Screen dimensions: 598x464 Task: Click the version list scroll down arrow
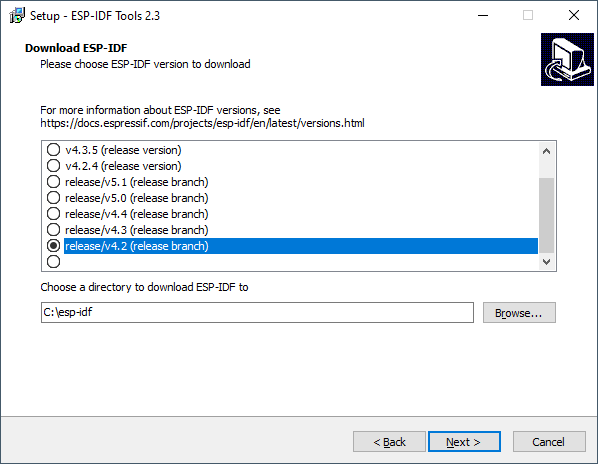point(546,262)
